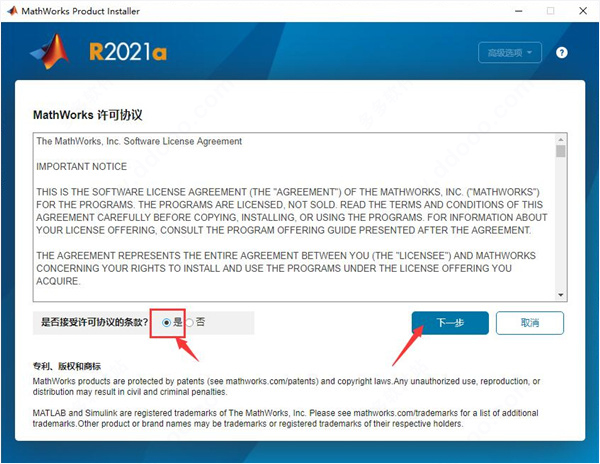This screenshot has height=464, width=600.
Task: Click '是否接受许可协议的条款?' label
Action: pos(95,322)
